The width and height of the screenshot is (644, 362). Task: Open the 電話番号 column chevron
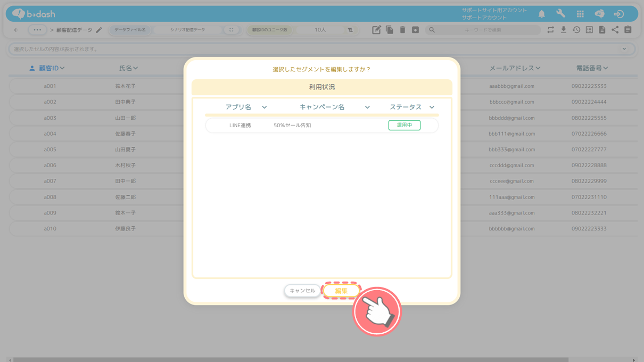click(x=606, y=68)
